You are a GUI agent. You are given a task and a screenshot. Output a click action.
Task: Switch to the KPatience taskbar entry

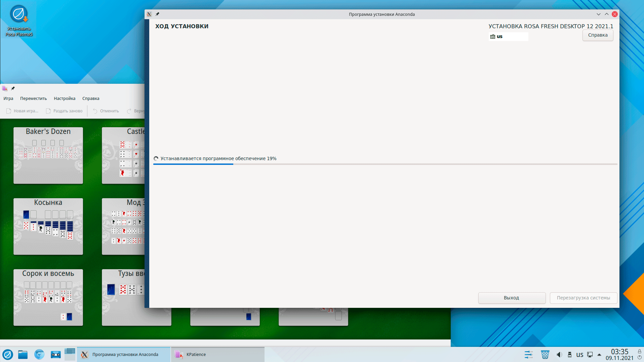218,355
